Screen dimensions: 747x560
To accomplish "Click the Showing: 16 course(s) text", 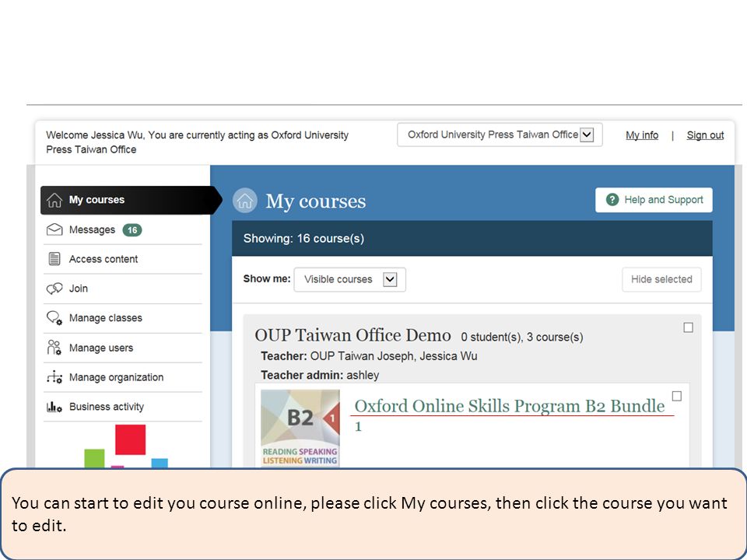I will [x=303, y=239].
